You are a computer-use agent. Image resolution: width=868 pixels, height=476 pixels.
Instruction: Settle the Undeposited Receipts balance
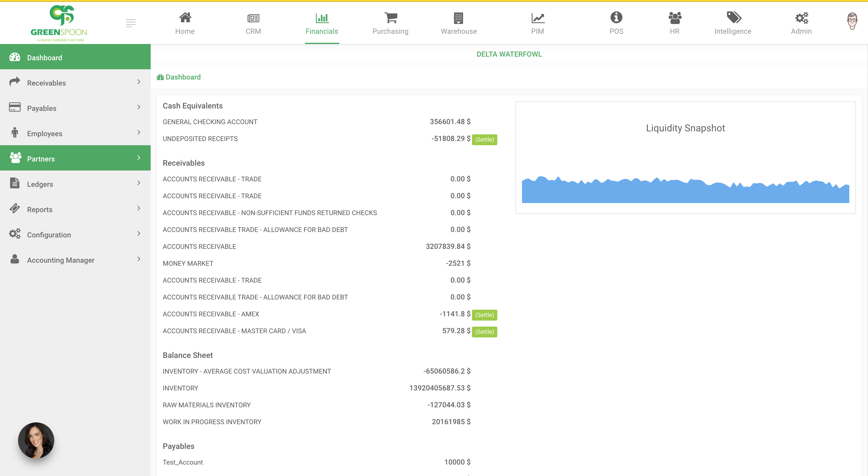click(x=485, y=139)
